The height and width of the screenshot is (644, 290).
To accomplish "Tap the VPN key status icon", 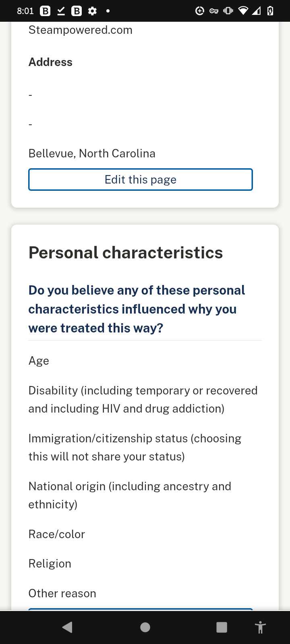I will point(214,11).
